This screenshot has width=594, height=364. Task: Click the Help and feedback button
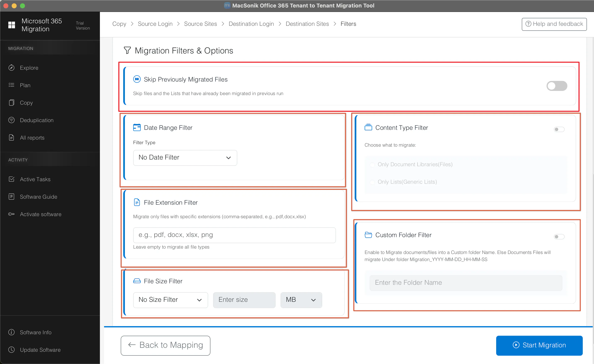pyautogui.click(x=554, y=24)
